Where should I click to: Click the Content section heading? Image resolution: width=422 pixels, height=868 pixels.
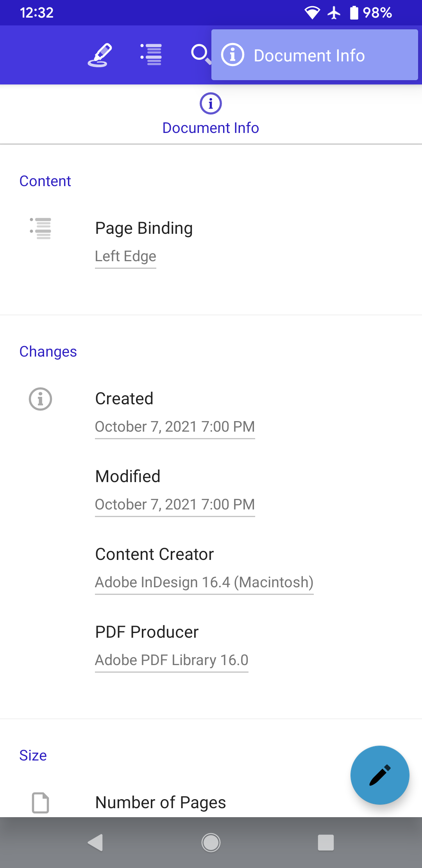pyautogui.click(x=45, y=181)
